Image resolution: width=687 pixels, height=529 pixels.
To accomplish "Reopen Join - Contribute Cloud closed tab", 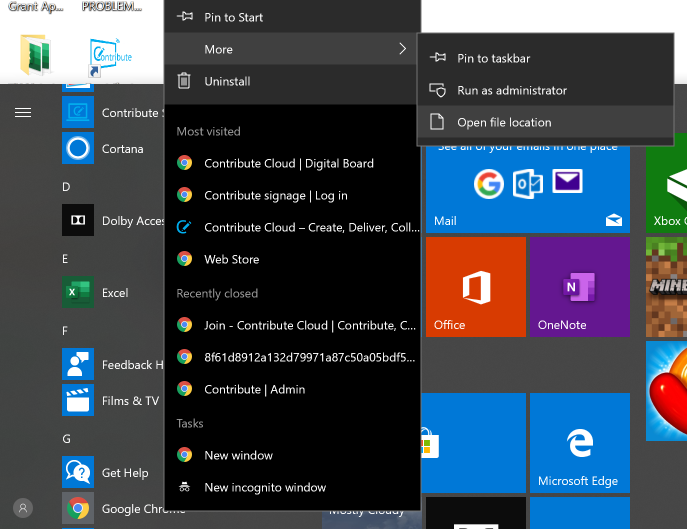I will pos(292,325).
